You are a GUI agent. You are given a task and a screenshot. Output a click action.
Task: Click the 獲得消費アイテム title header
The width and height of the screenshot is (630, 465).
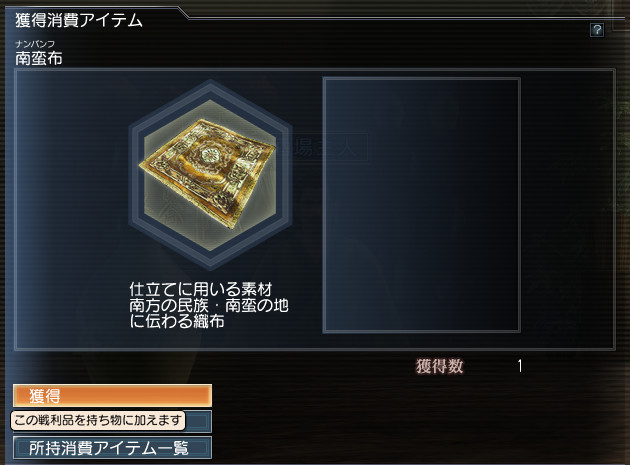pyautogui.click(x=79, y=20)
